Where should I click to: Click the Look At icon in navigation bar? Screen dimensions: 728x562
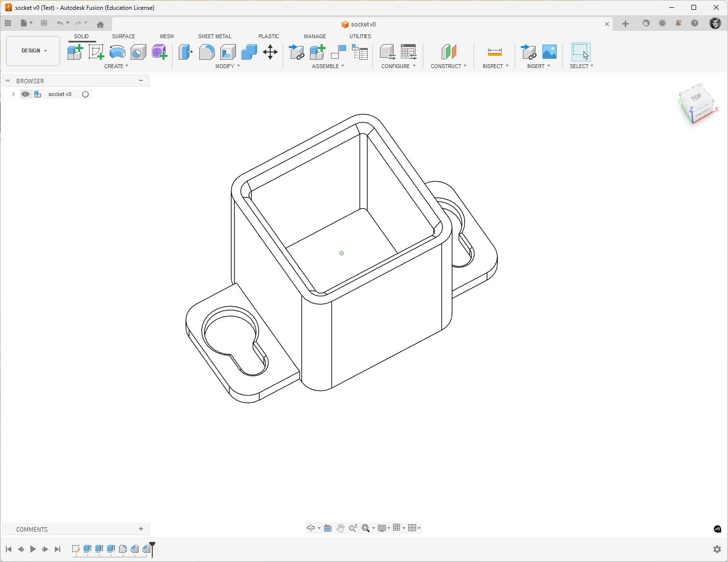click(x=328, y=528)
